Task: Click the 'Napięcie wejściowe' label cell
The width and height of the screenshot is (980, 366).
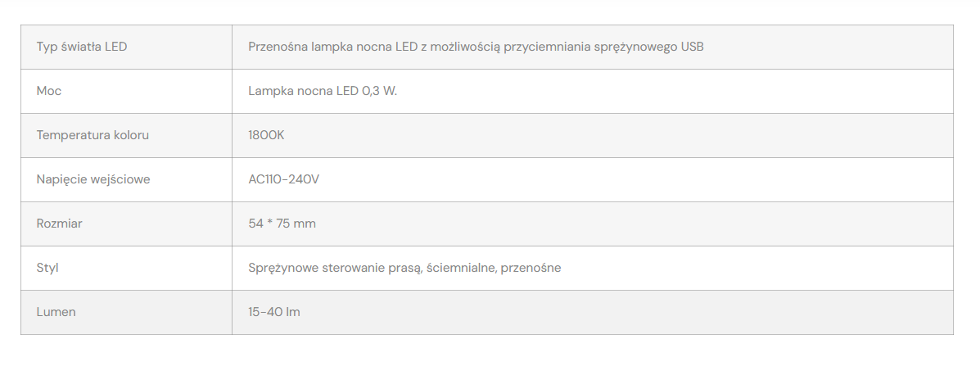Action: [93, 179]
